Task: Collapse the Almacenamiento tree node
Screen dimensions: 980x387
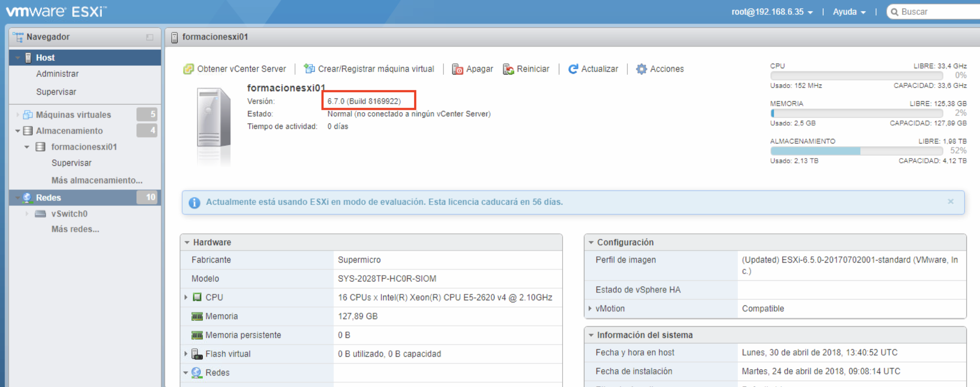Action: pos(17,131)
